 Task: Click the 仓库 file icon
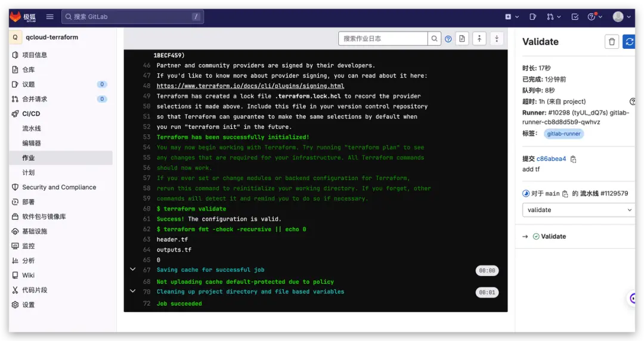15,69
